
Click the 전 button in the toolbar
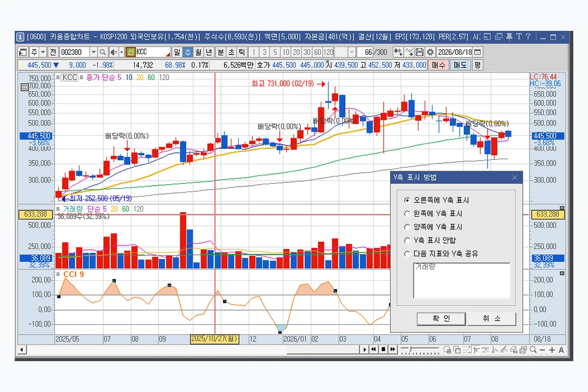coord(53,51)
